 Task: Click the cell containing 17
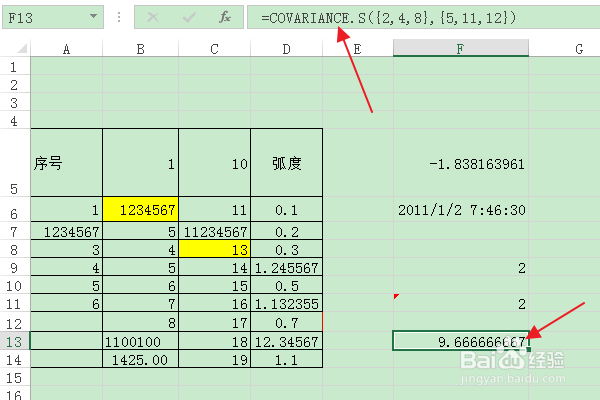tap(214, 322)
